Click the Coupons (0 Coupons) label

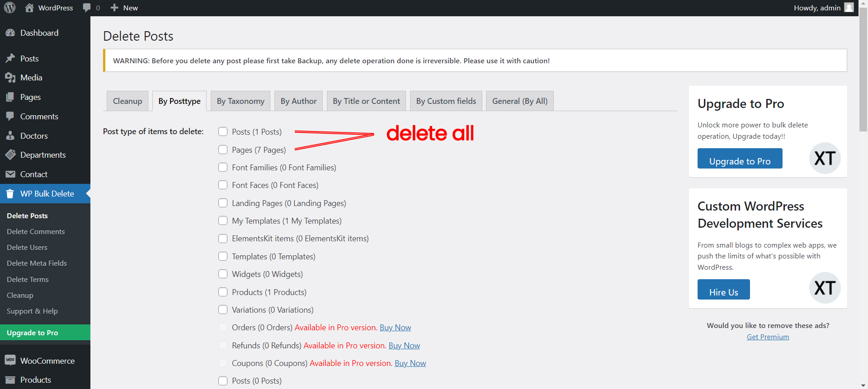click(x=269, y=363)
